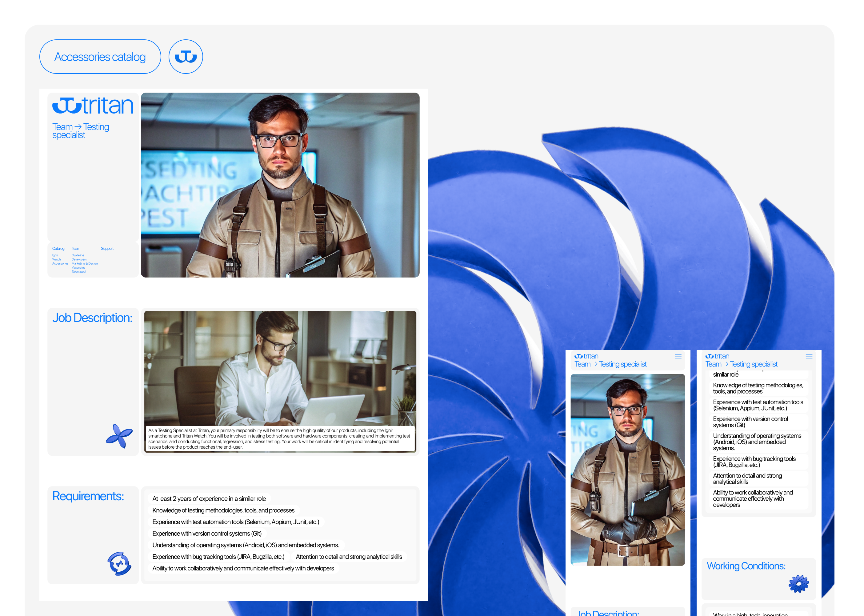864x616 pixels.
Task: Click the Accessories catalog pill button
Action: pyautogui.click(x=100, y=57)
